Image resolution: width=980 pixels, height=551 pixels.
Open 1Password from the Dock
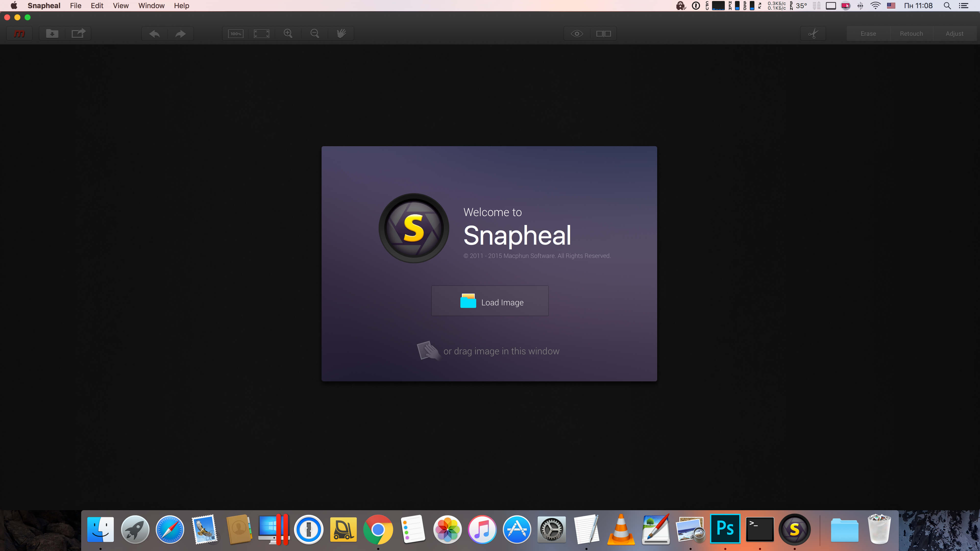(309, 529)
